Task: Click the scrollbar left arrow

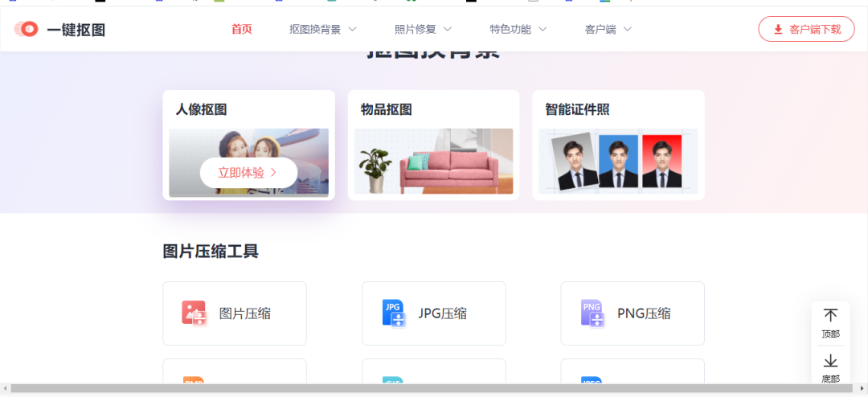Action: 5,389
